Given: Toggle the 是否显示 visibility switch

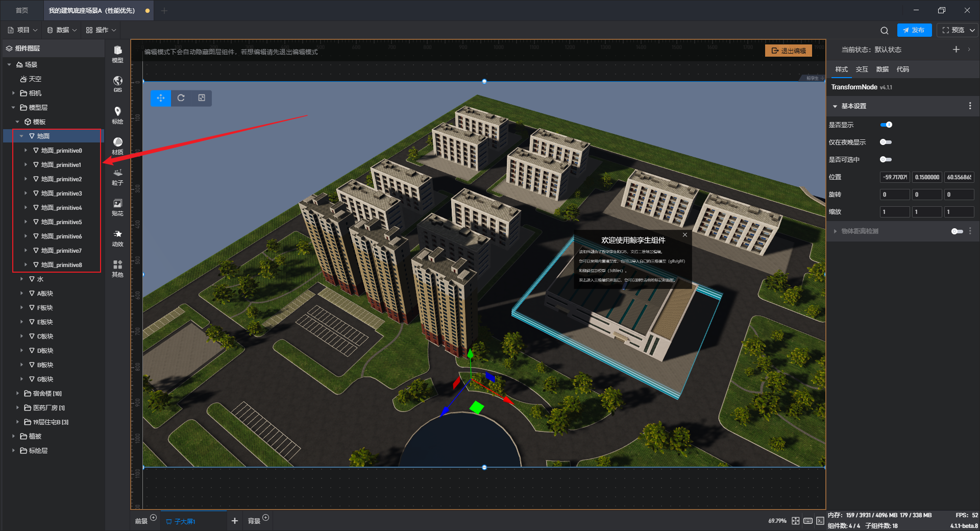Looking at the screenshot, I should pyautogui.click(x=886, y=125).
